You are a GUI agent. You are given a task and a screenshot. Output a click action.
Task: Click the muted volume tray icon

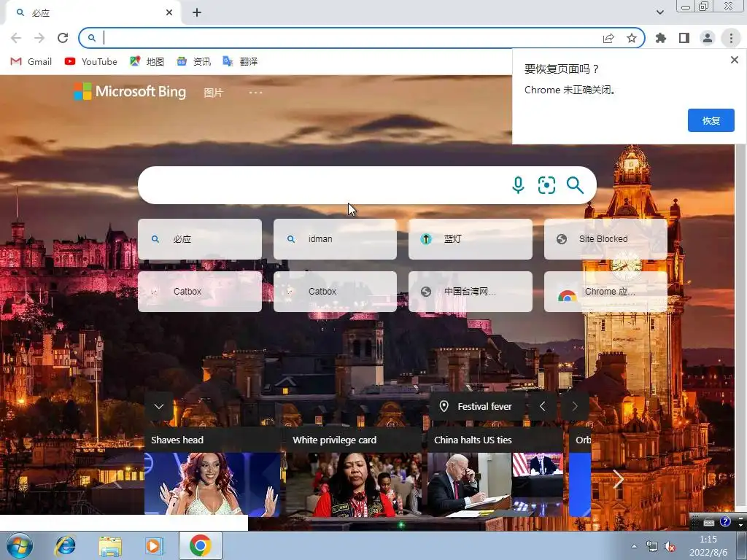point(670,547)
